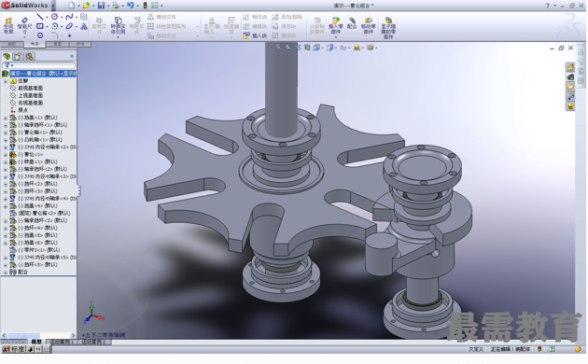Click the Rebuild traffic light icon
The image size is (588, 364).
[145, 6]
